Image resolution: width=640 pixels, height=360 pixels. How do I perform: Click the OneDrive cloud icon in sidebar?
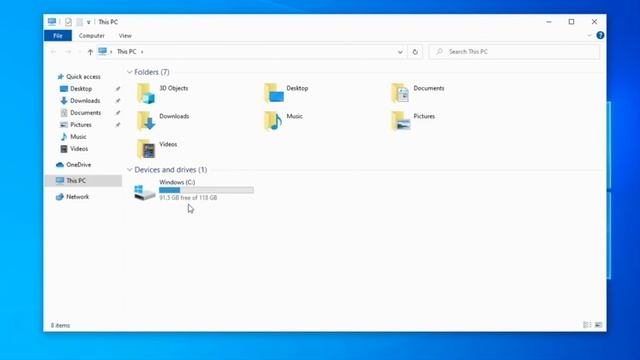click(x=60, y=165)
